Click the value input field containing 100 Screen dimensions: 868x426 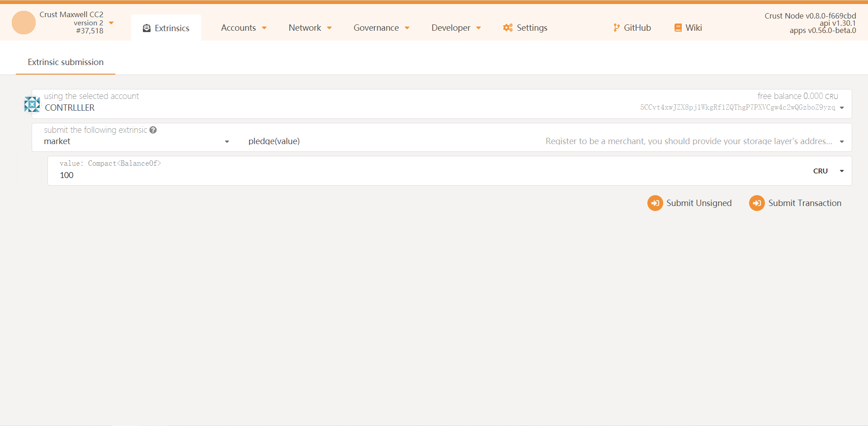[407, 175]
